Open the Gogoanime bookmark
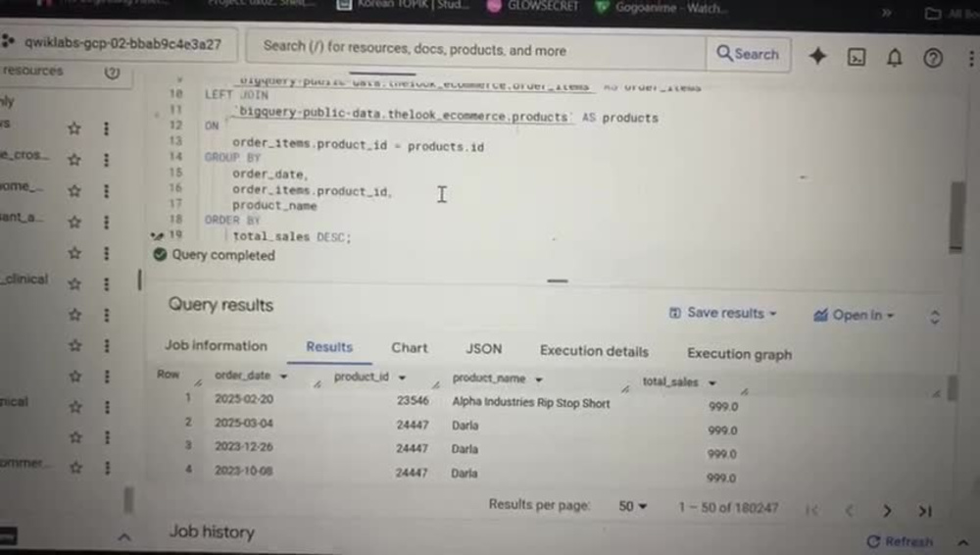The width and height of the screenshot is (980, 555). [661, 8]
